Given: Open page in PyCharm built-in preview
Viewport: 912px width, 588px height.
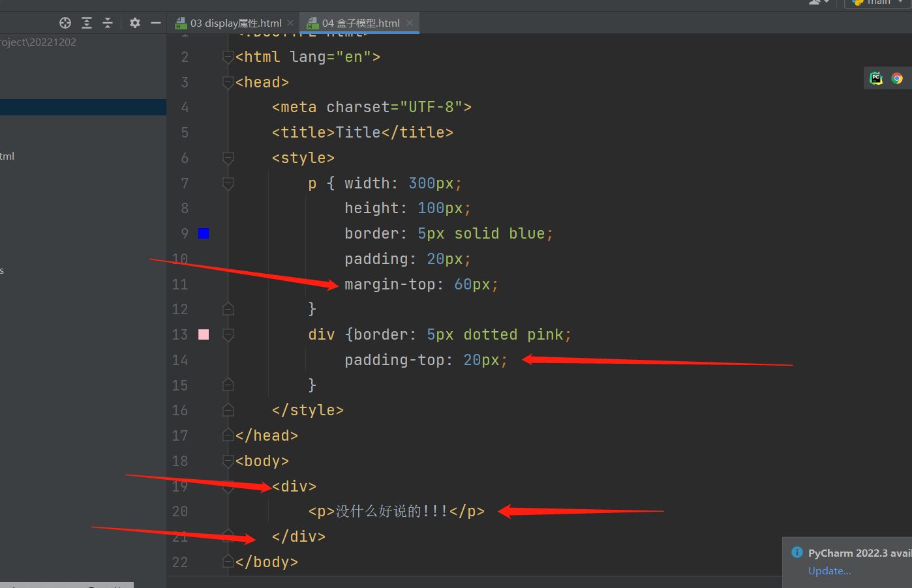Looking at the screenshot, I should point(876,78).
